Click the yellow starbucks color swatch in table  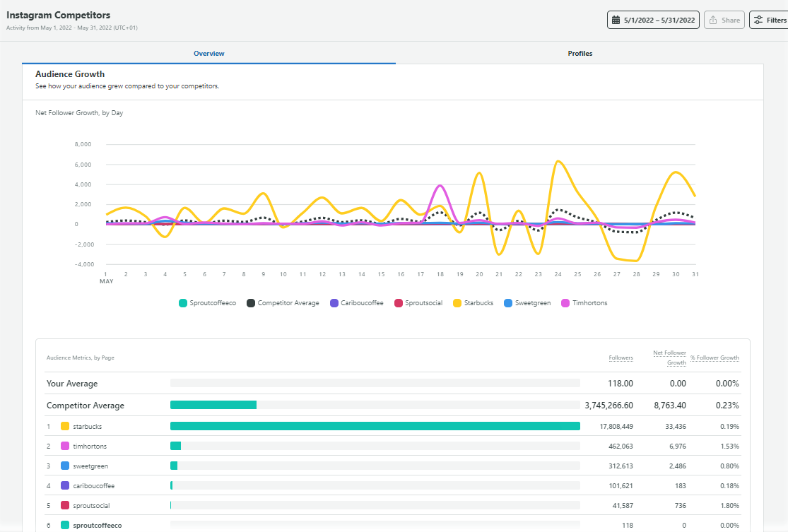coord(65,427)
